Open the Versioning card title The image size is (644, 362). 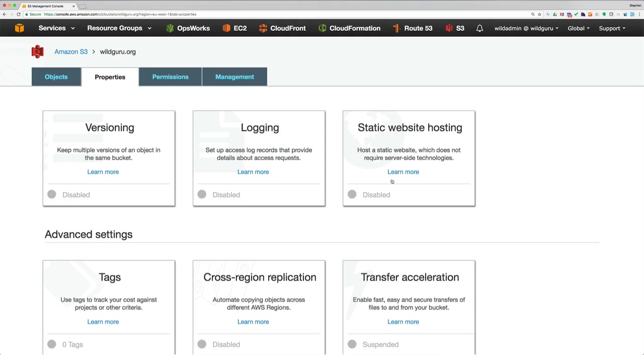[110, 128]
